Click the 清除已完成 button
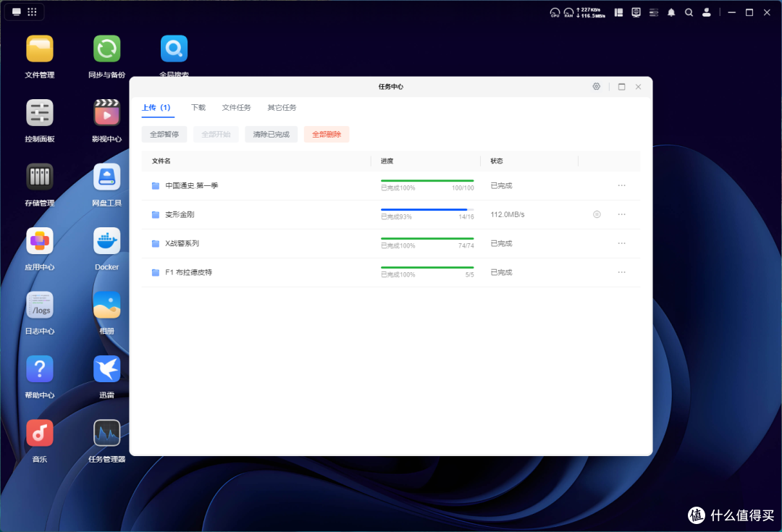Screen dimensions: 782x532 [272, 134]
